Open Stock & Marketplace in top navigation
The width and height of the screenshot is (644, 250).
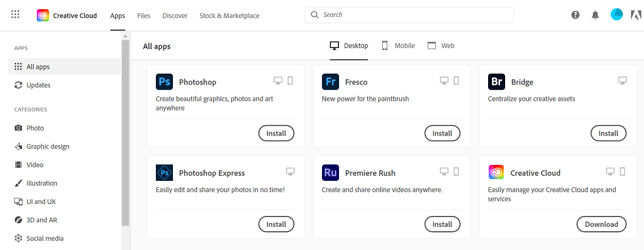tap(229, 16)
